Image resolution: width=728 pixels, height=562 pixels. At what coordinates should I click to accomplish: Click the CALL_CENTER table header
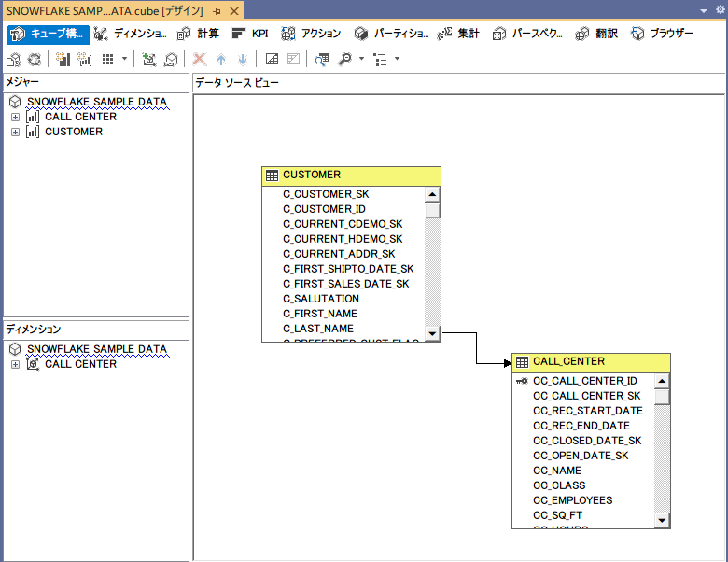click(x=591, y=362)
